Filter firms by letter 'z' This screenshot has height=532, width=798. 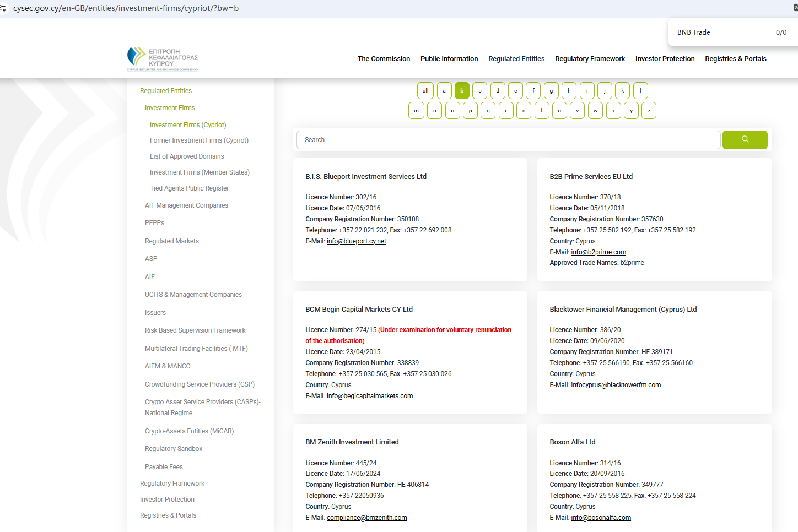pos(649,111)
